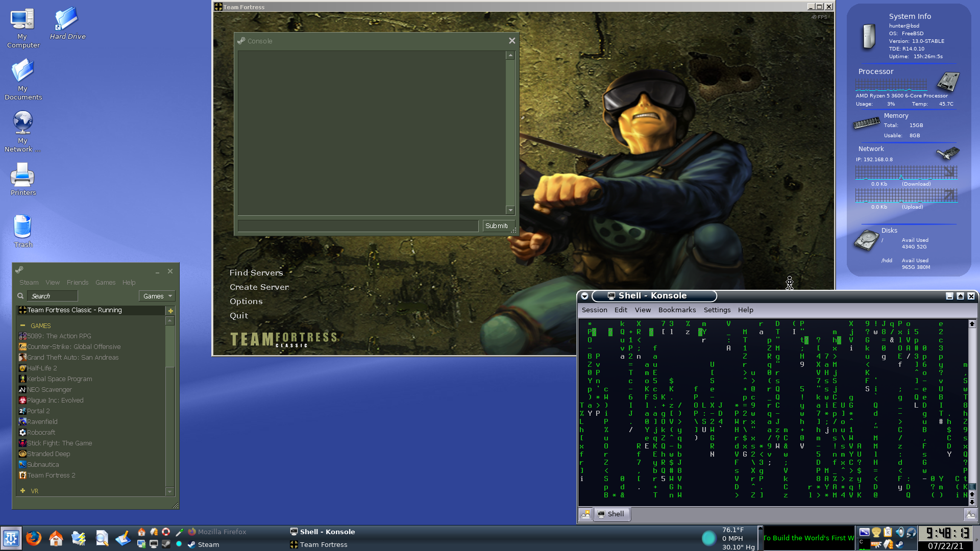Click the lightning-bolt folder taskbar icon
The height and width of the screenshot is (551, 980).
coord(79,538)
